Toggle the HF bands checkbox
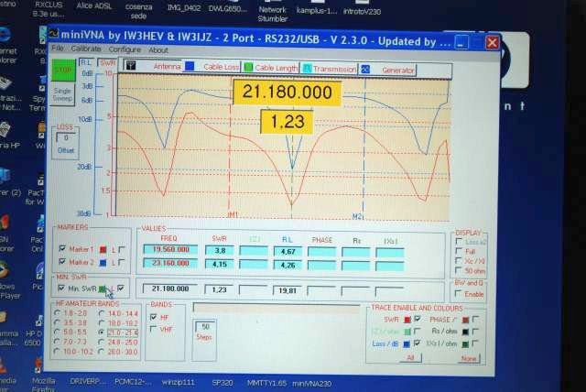The height and width of the screenshot is (392, 586). 153,317
